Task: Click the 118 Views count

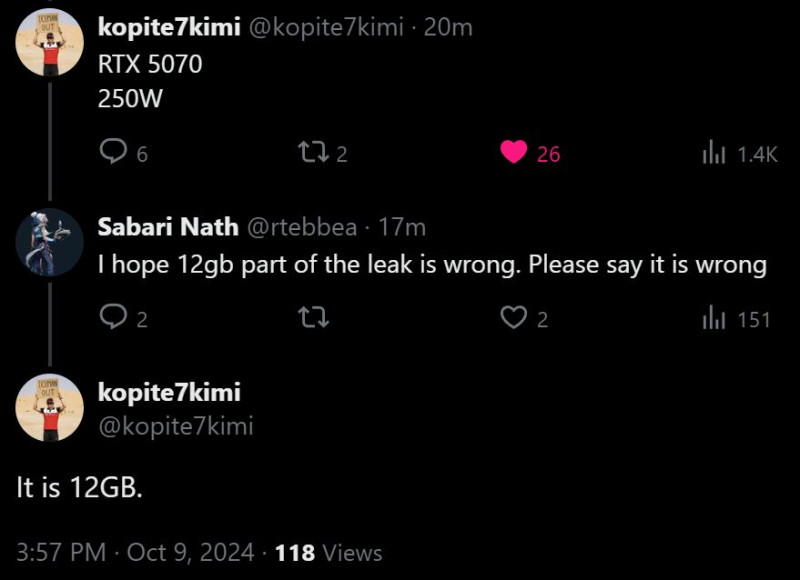Action: 329,551
